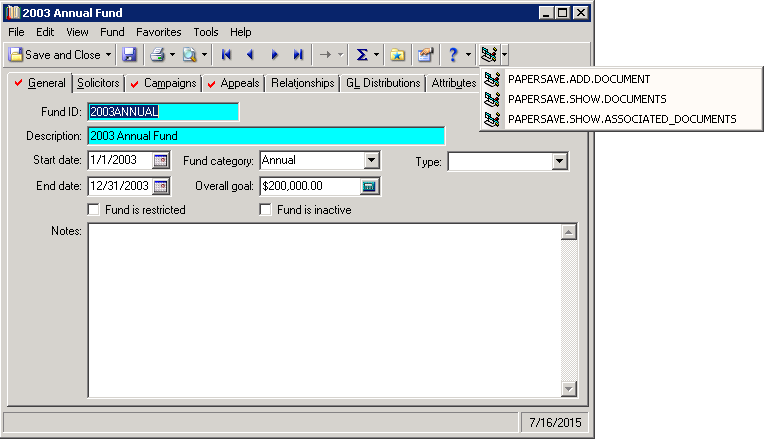764x439 pixels.
Task: Click the 7/16/2015 date in status bar
Action: [555, 422]
